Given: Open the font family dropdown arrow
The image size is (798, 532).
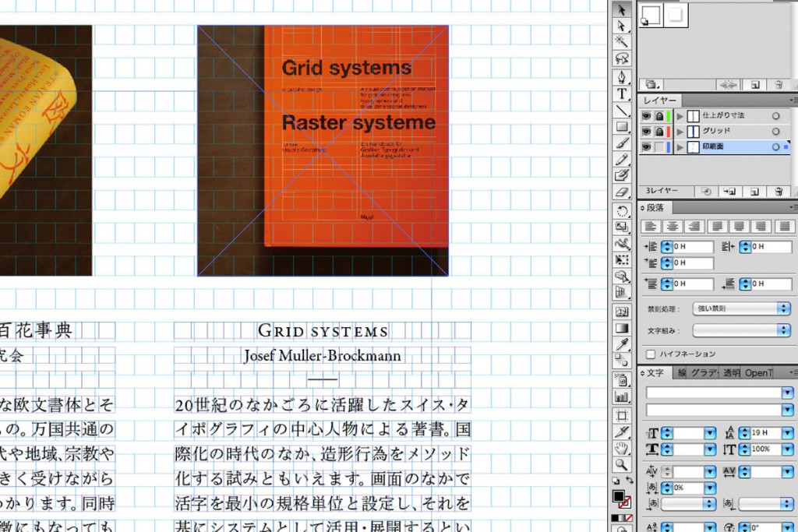Looking at the screenshot, I should click(787, 393).
